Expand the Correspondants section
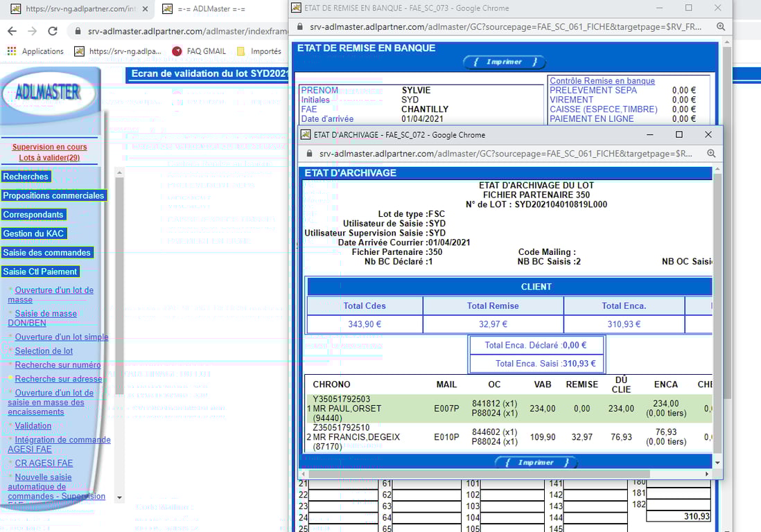 point(33,215)
